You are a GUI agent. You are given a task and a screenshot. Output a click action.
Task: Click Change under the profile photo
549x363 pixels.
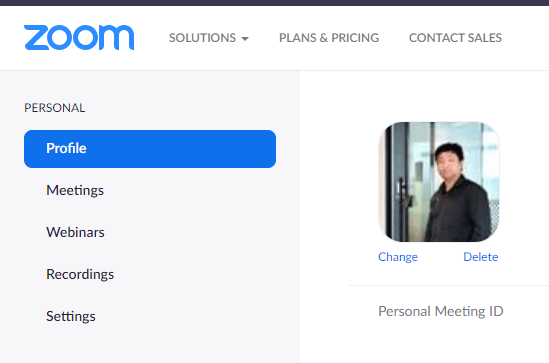(x=398, y=257)
